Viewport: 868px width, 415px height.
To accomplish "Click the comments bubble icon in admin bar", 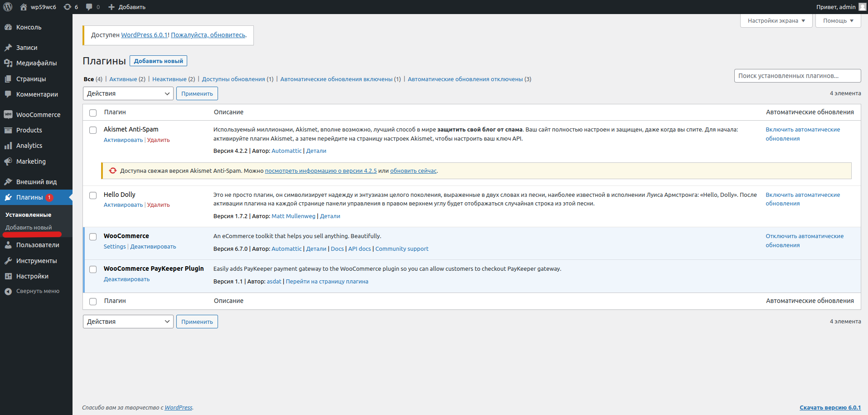I will (x=89, y=7).
